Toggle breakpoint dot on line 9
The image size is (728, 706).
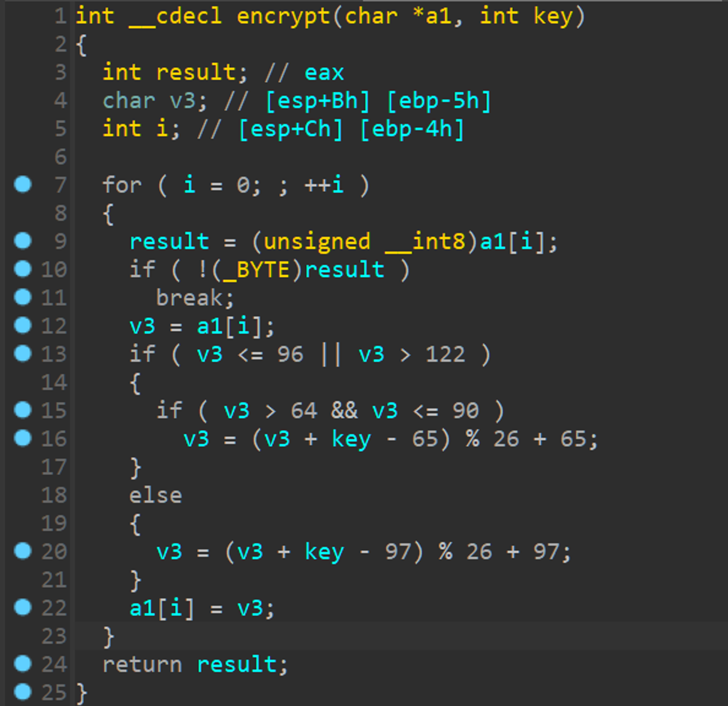[23, 240]
